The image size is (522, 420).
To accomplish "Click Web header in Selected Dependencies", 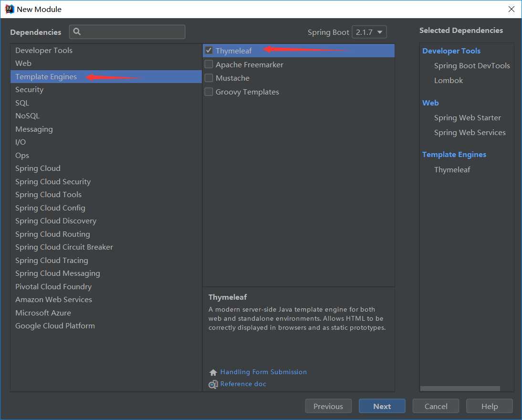I will pyautogui.click(x=430, y=103).
